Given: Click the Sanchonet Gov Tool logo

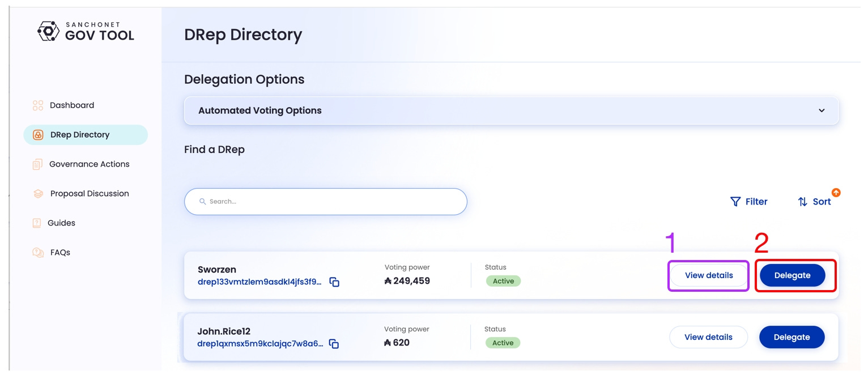Looking at the screenshot, I should pyautogui.click(x=86, y=31).
